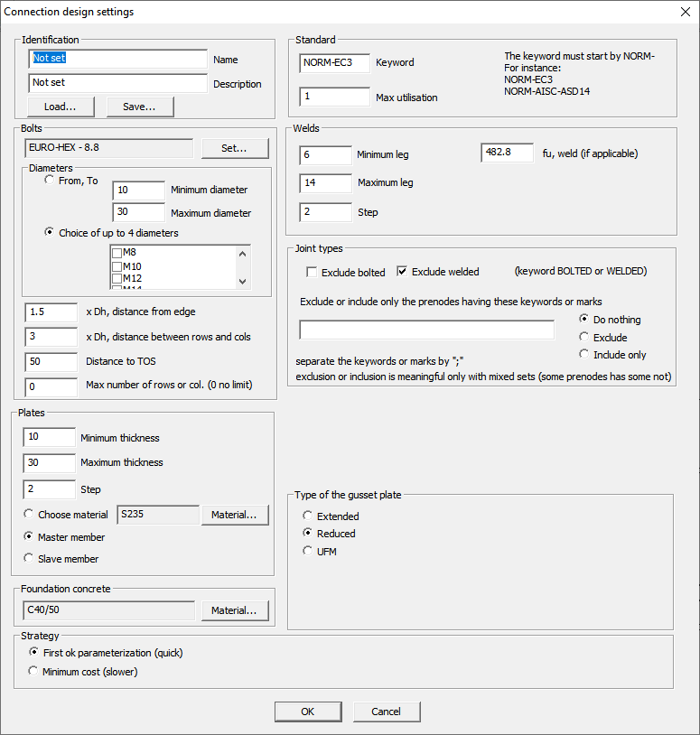Screen dimensions: 700x735
Task: Click the Save... settings button
Action: 140,107
